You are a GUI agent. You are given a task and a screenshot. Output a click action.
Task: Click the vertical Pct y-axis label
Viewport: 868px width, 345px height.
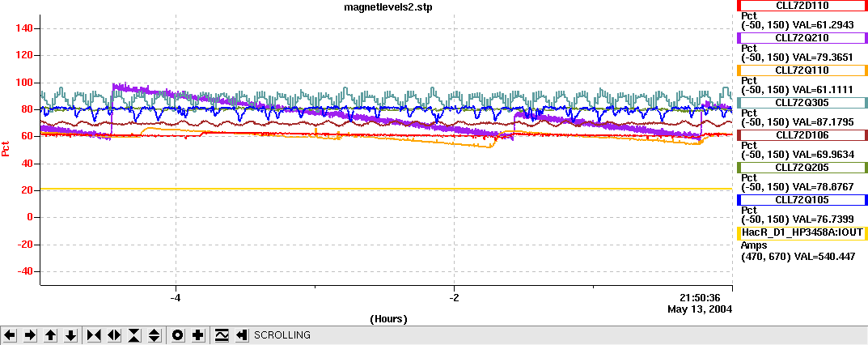(x=6, y=148)
